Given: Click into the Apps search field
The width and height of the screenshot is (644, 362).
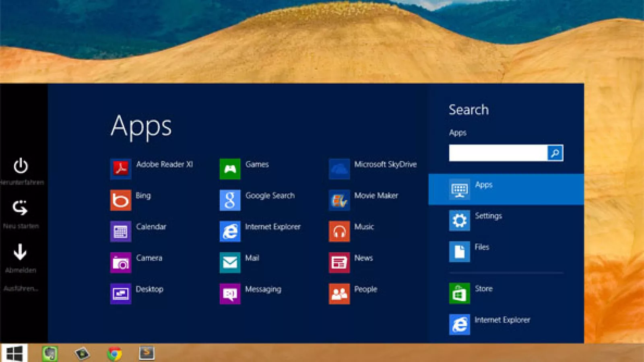Looking at the screenshot, I should (x=498, y=153).
